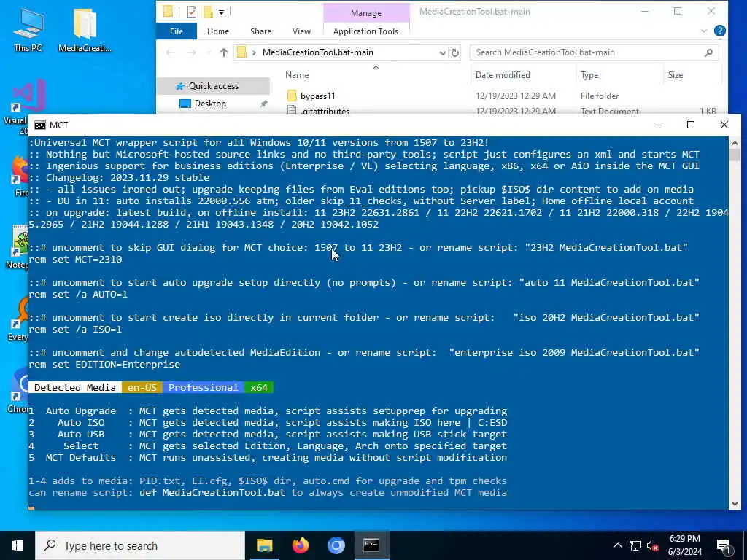Refresh the Explorer folder view
Viewport: 747px width, 560px height.
(455, 52)
